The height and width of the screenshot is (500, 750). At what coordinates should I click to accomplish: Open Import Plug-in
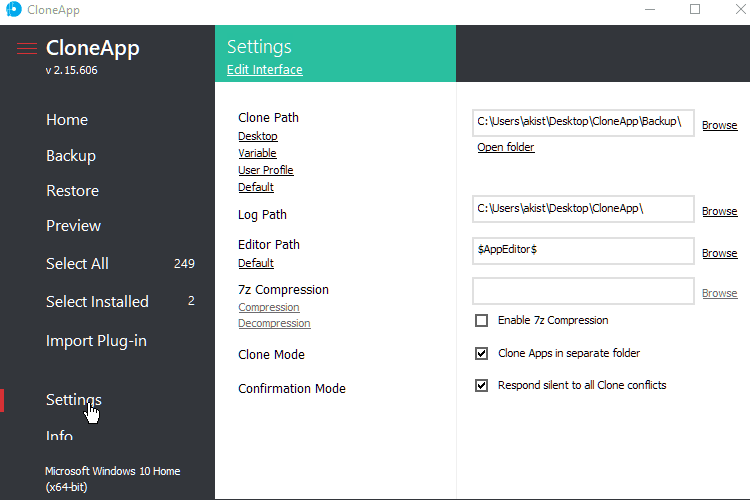click(96, 341)
